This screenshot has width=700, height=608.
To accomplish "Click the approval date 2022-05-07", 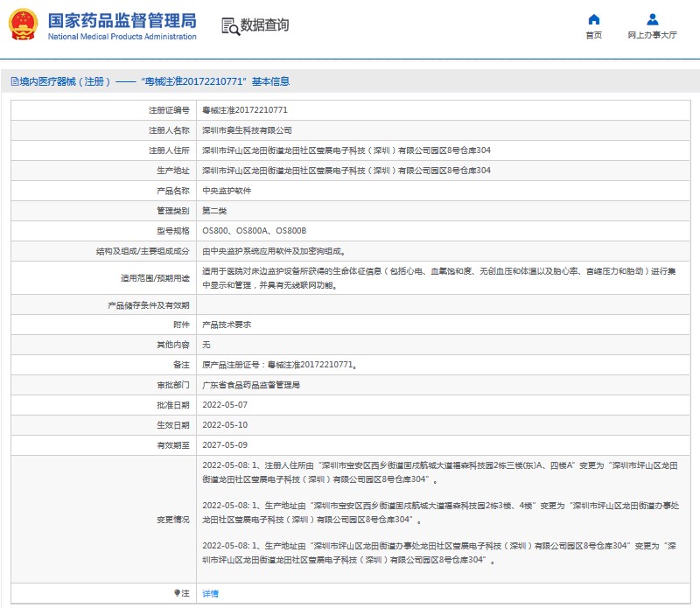I will (x=225, y=405).
